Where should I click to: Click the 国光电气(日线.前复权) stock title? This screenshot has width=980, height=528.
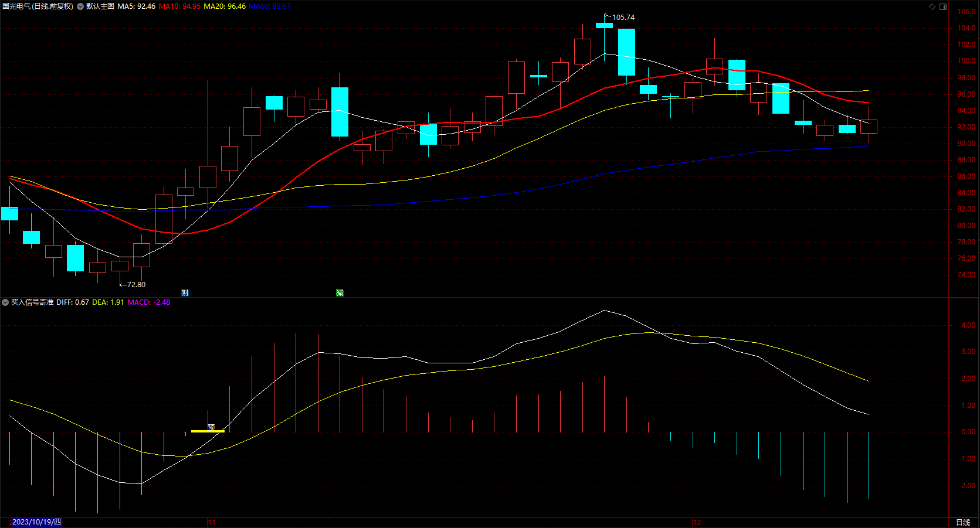tap(38, 6)
